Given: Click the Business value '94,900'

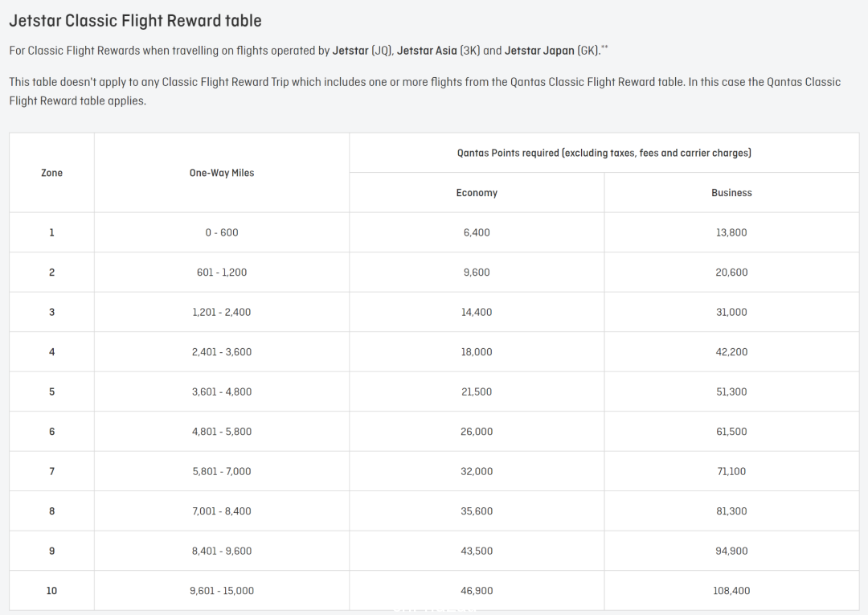Looking at the screenshot, I should click(x=731, y=551).
